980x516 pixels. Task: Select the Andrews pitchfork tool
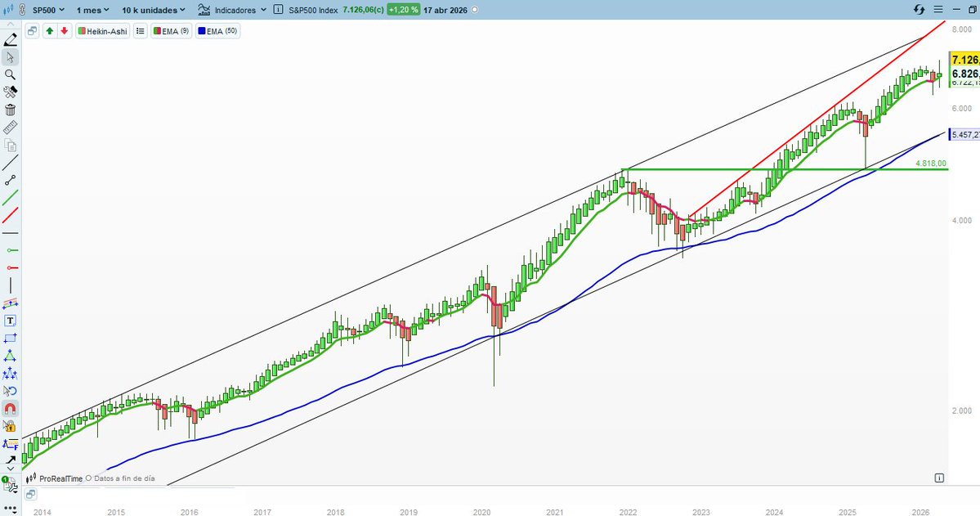coord(10,374)
